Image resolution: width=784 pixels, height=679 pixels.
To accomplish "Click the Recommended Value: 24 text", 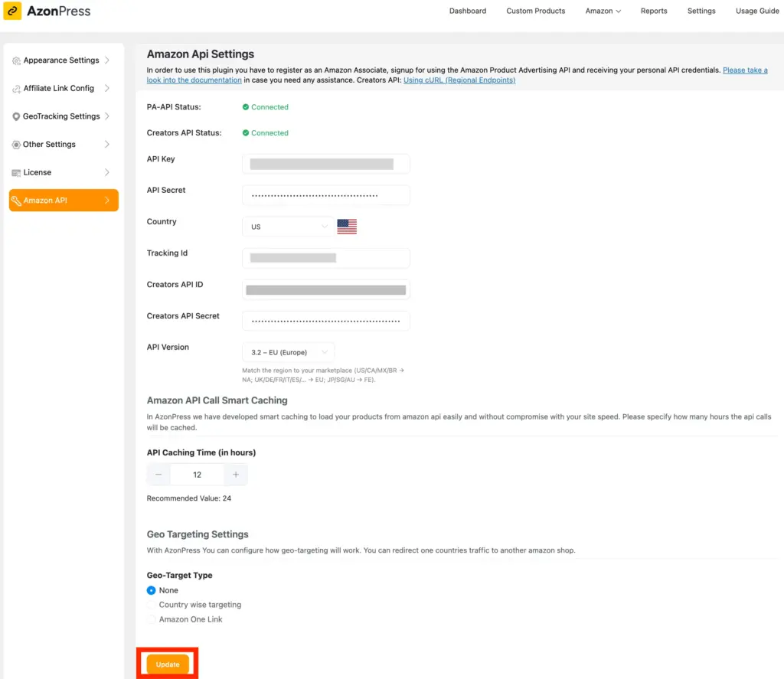I will click(188, 498).
